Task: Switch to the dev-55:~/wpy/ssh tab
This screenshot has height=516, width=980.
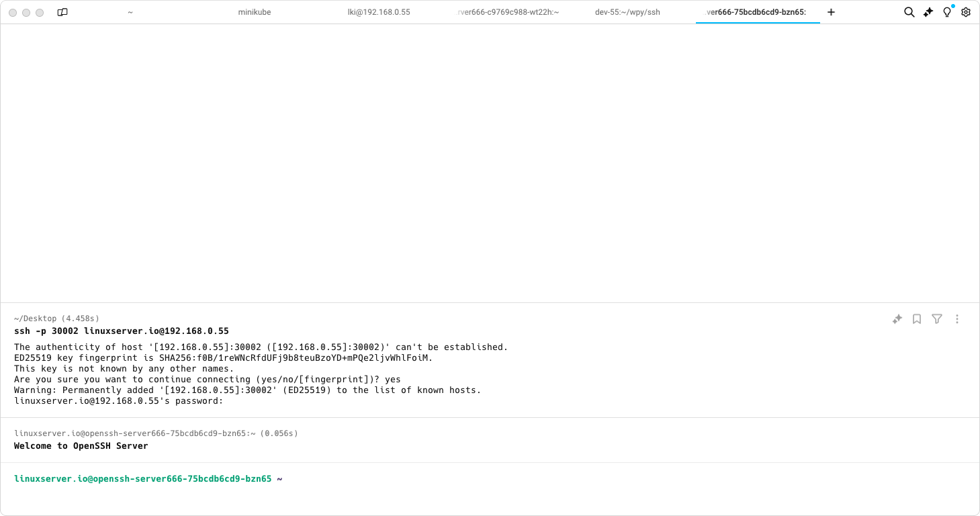Action: (x=627, y=12)
